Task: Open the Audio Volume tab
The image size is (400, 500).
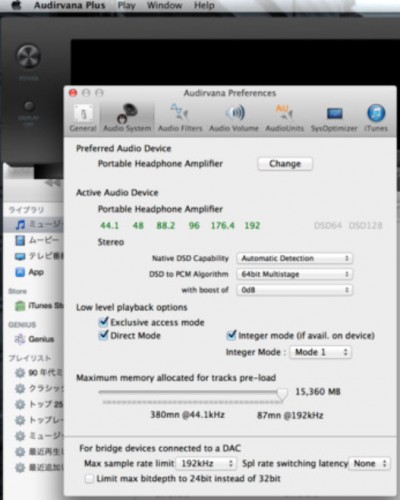Action: coord(234,118)
